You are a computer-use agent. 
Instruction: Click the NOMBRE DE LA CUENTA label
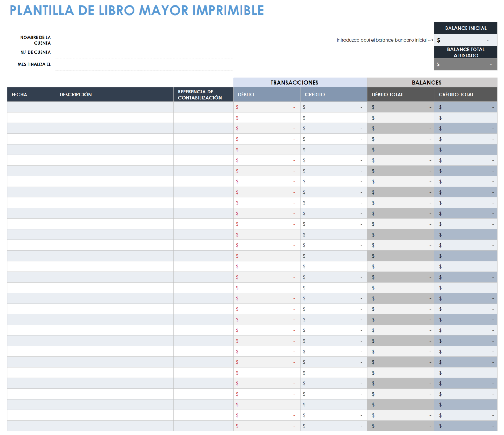point(36,40)
